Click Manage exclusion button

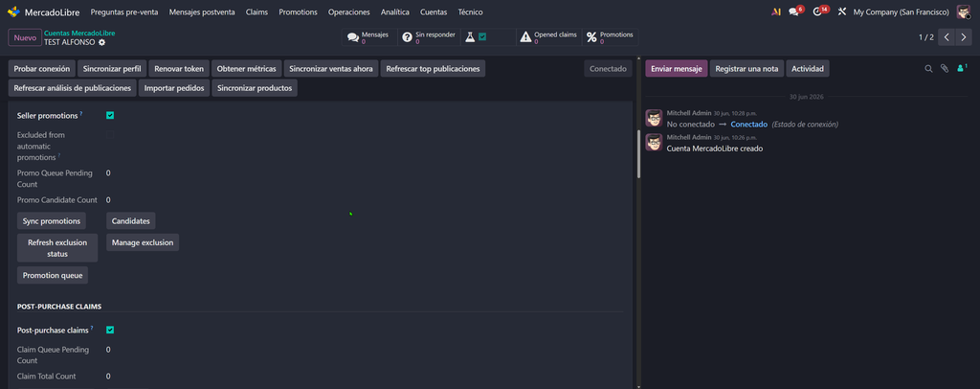(x=143, y=242)
